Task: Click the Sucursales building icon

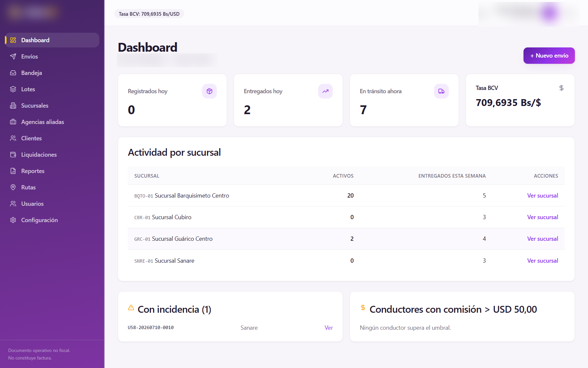Action: (x=13, y=105)
